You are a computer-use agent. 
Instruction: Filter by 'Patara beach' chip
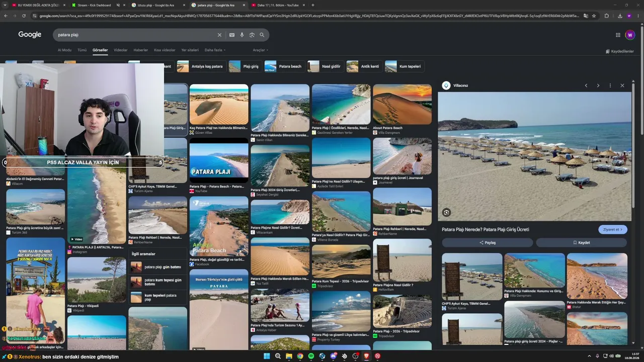(284, 66)
